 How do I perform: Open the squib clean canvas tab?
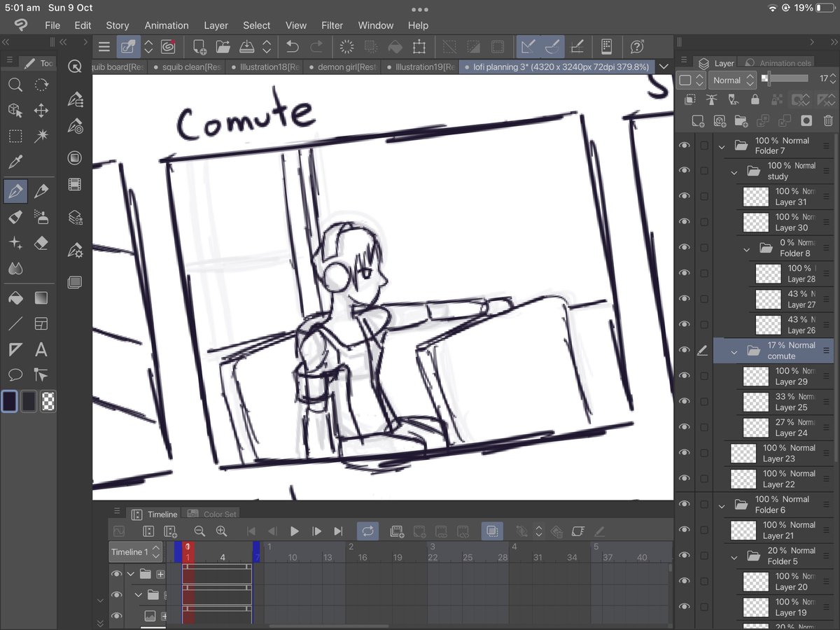(x=188, y=67)
